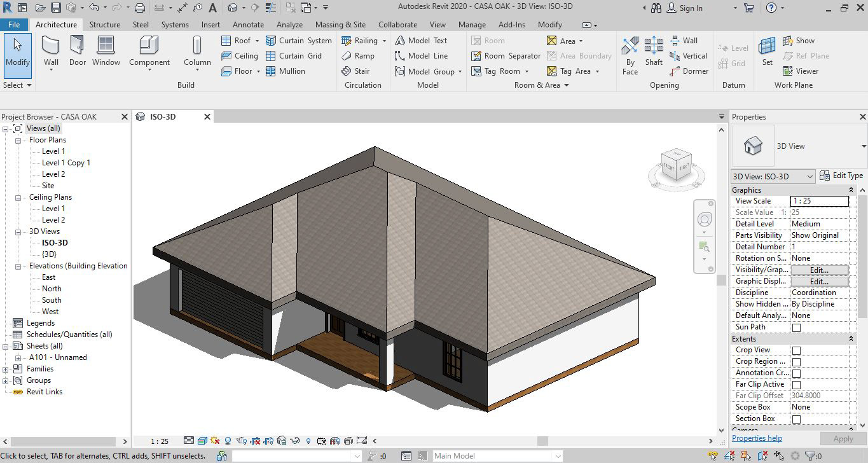Click Edit button for Visibility/Graphics
This screenshot has height=463, width=868.
tap(819, 270)
